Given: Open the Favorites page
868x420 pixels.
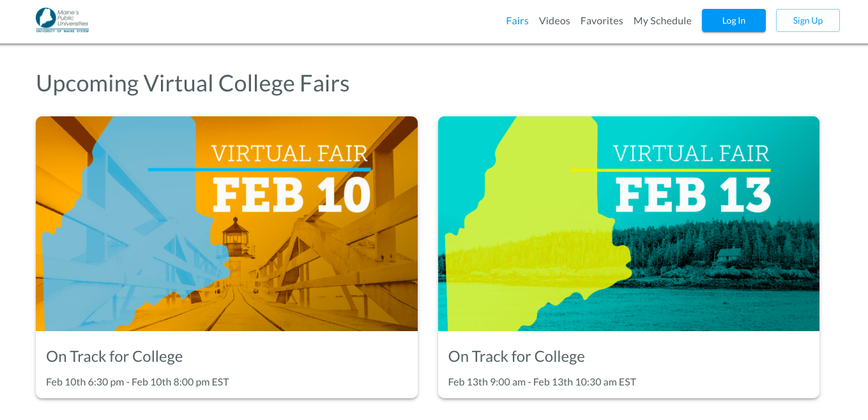Looking at the screenshot, I should click(601, 20).
